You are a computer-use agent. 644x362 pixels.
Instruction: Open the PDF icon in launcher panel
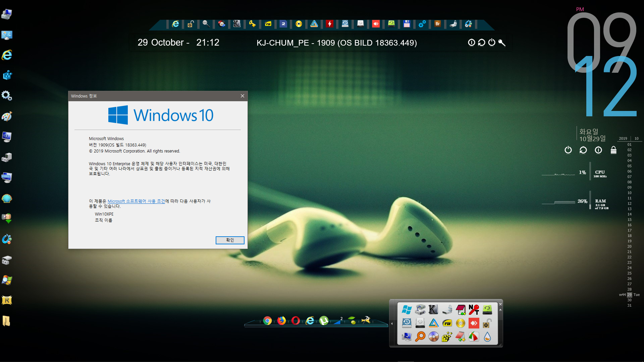(x=447, y=323)
